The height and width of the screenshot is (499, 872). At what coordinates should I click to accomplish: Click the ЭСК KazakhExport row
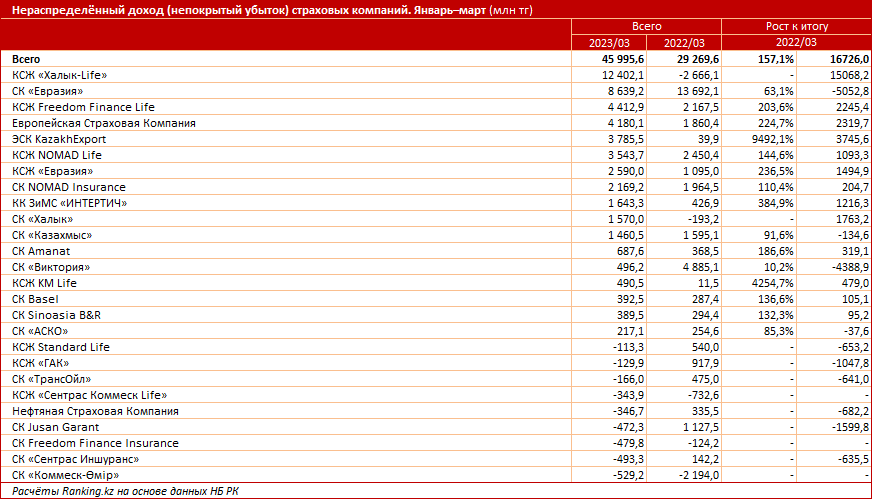point(436,139)
